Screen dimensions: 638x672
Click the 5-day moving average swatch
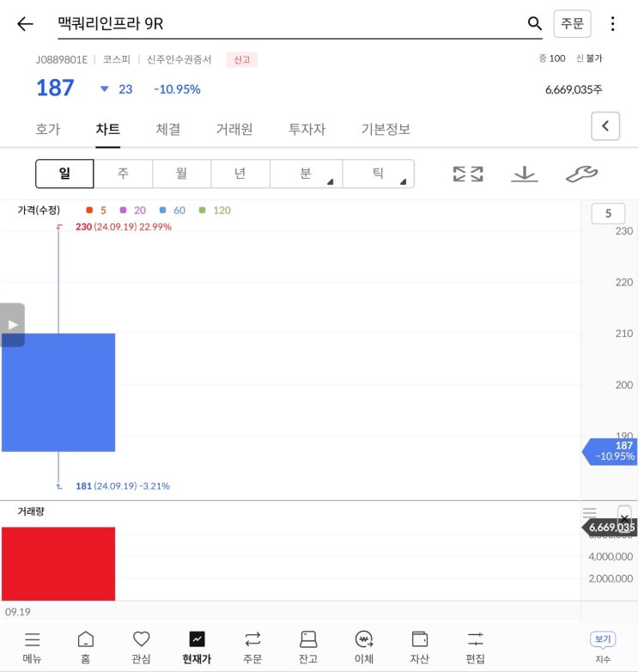tap(89, 210)
